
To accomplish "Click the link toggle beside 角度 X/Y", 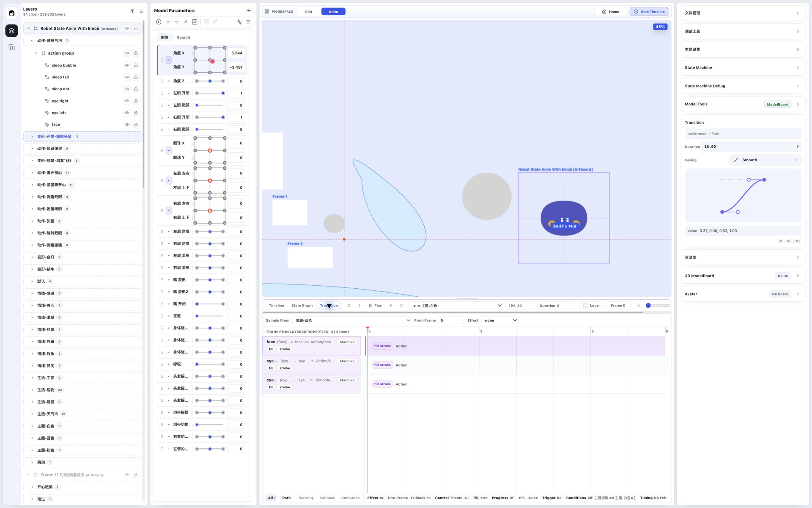I will coord(168,60).
